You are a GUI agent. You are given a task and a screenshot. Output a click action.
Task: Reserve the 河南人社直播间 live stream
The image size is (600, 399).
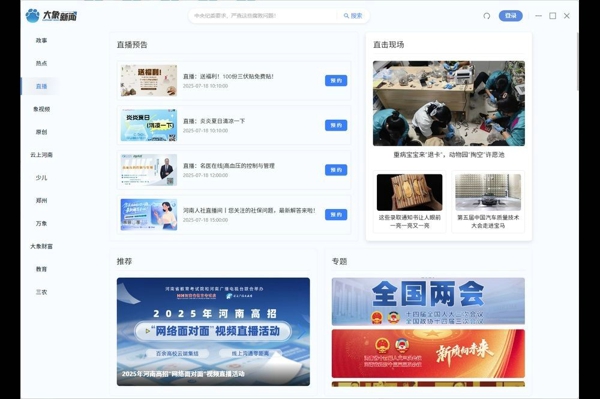(x=336, y=215)
